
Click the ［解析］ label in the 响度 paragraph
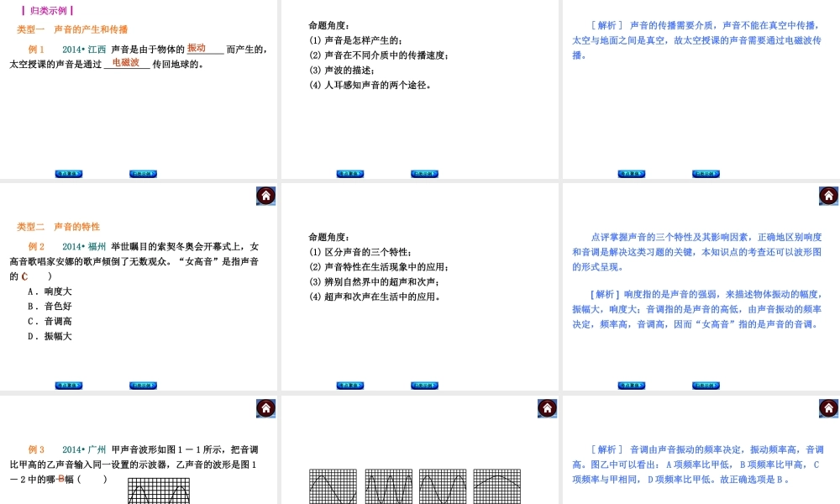[x=604, y=294]
